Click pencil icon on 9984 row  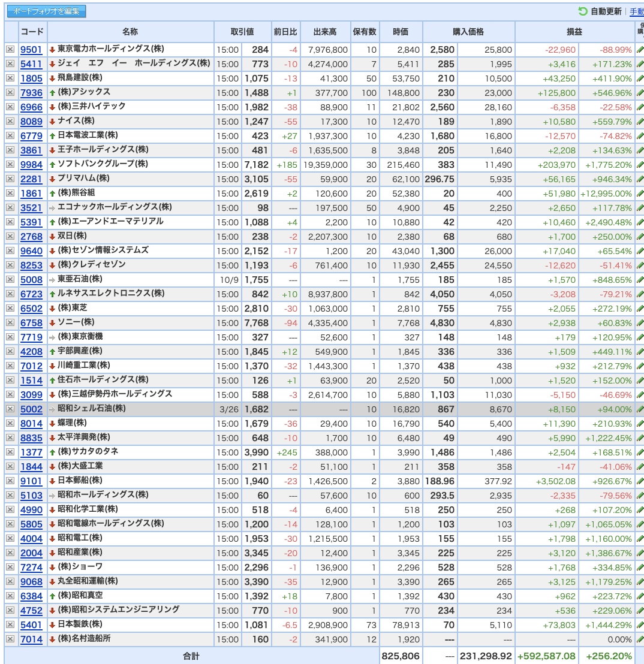click(x=640, y=165)
